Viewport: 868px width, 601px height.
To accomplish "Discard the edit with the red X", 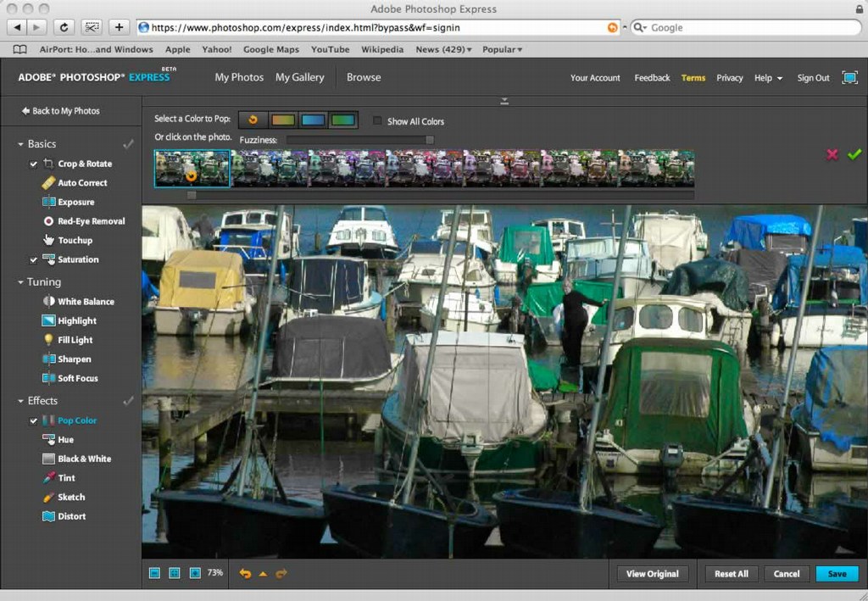I will coord(832,154).
